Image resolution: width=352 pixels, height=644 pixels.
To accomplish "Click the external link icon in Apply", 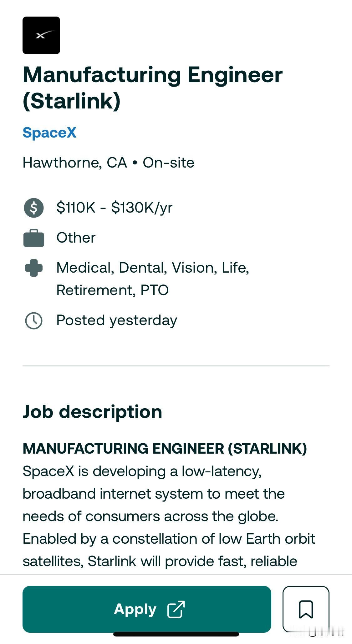I will (176, 609).
